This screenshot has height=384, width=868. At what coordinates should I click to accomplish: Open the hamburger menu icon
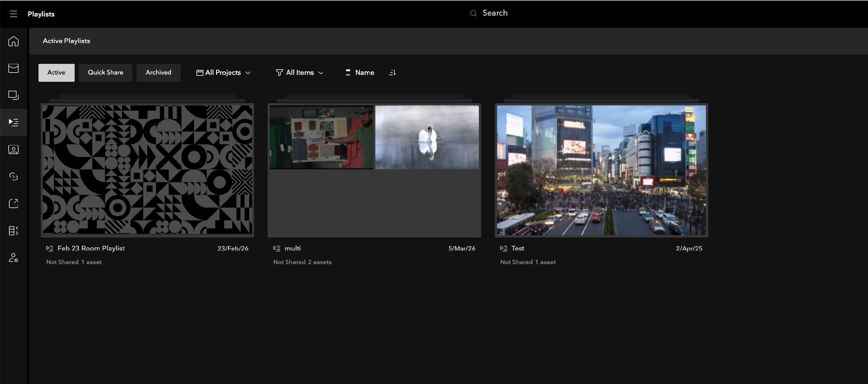[x=14, y=14]
